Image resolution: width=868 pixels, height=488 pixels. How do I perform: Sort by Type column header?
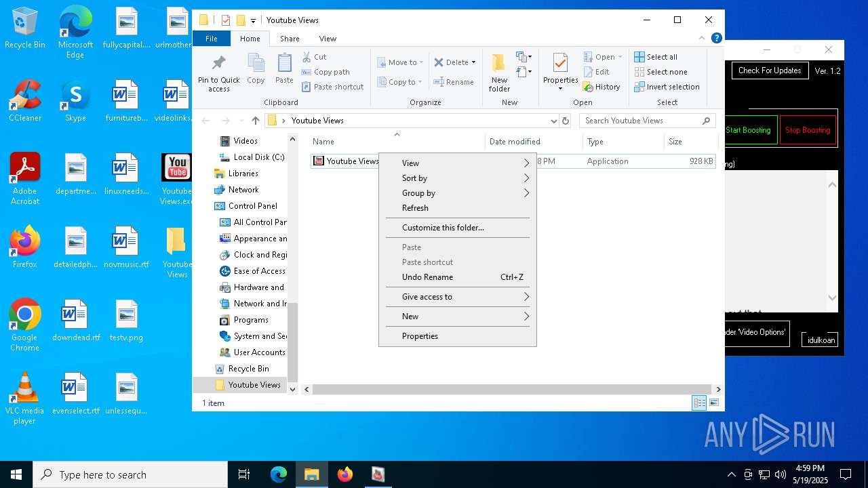623,142
